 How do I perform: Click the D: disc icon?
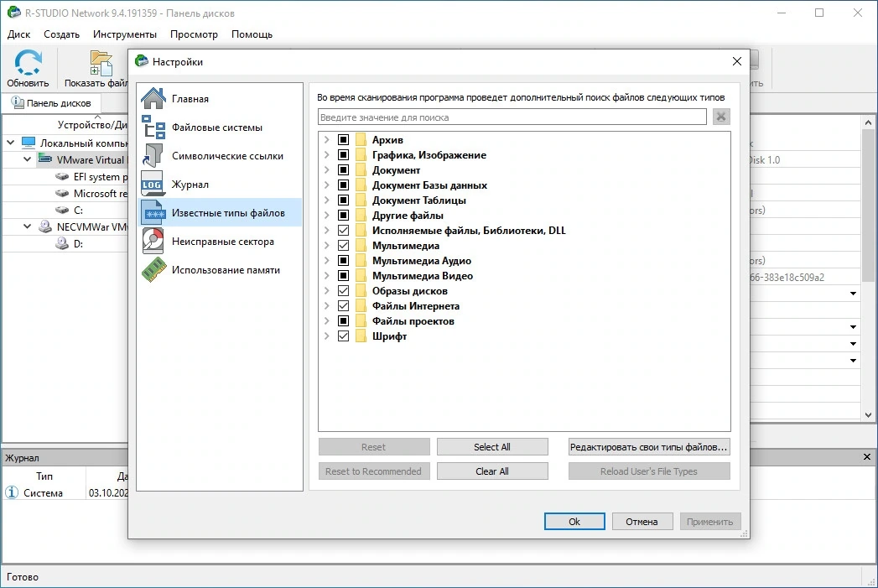click(x=62, y=243)
